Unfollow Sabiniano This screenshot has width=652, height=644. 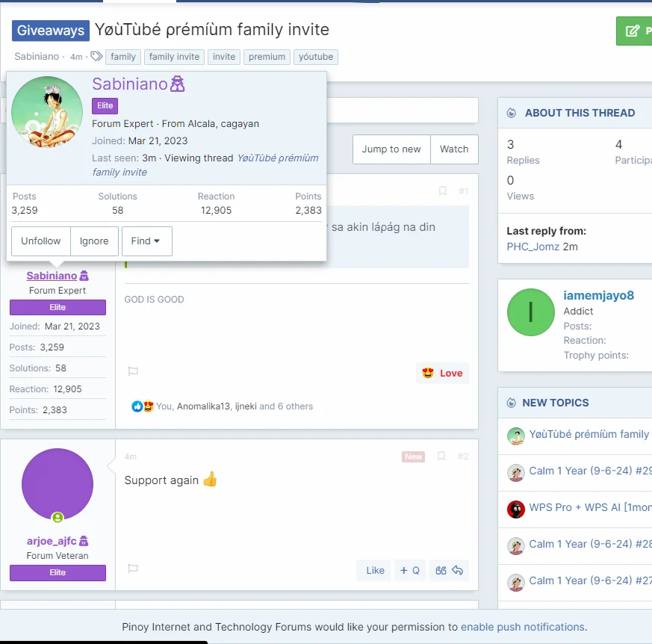click(41, 241)
